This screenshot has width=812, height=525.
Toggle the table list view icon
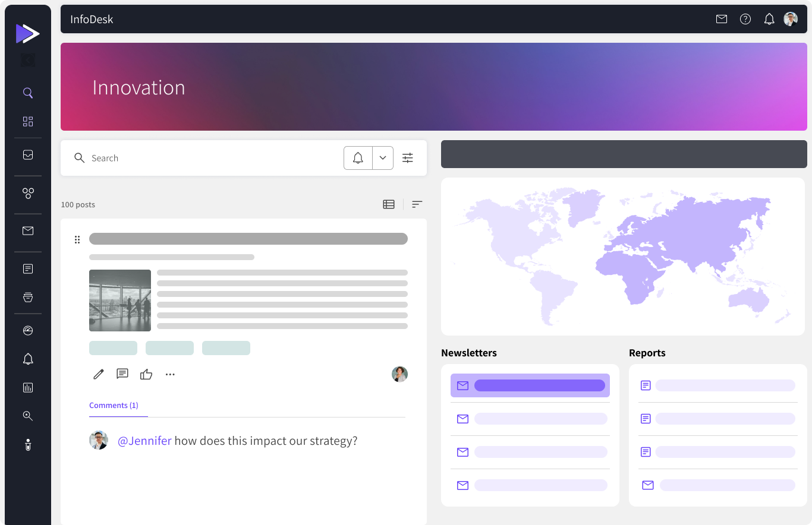(389, 204)
